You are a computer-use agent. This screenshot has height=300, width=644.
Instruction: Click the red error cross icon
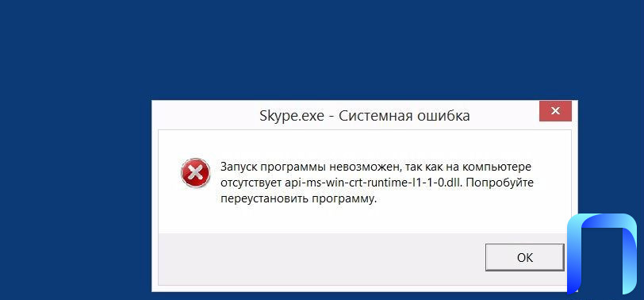195,172
